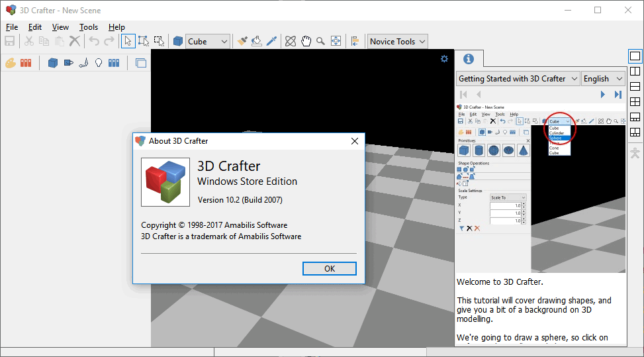Select the paint brush tool
The width and height of the screenshot is (644, 357).
tap(242, 41)
